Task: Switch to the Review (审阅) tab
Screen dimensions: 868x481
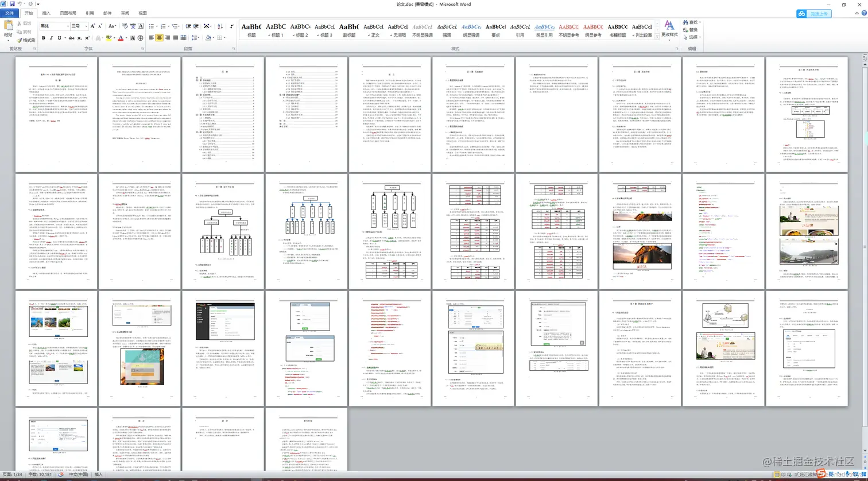Action: coord(125,13)
